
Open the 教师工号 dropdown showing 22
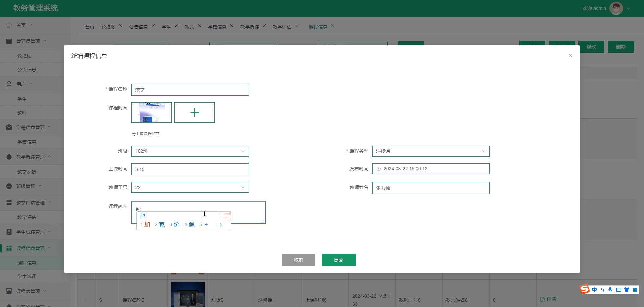190,187
